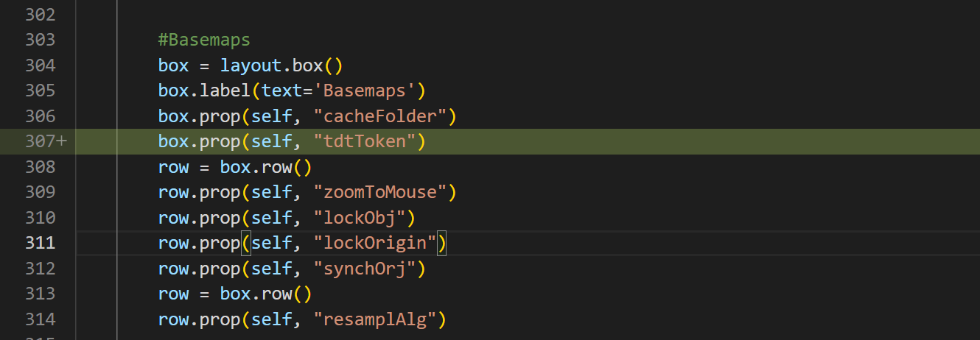Click the row variable on line 308

coord(173,167)
